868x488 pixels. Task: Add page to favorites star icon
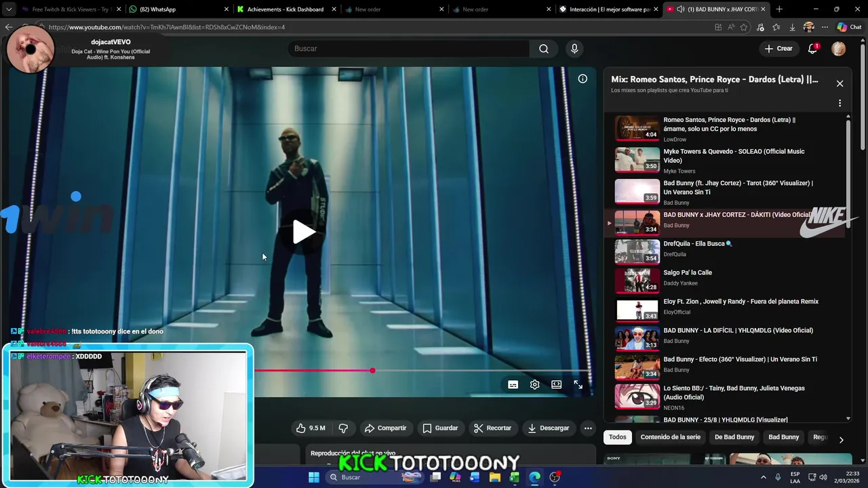pos(744,27)
